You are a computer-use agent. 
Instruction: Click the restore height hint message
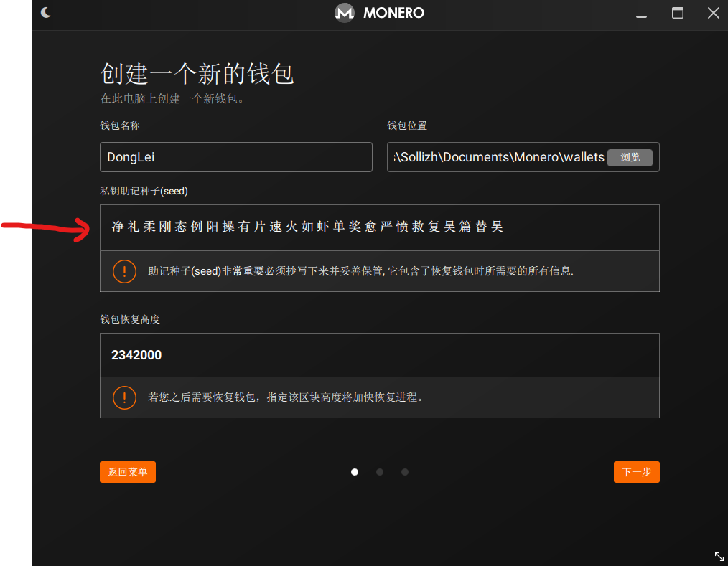point(286,397)
